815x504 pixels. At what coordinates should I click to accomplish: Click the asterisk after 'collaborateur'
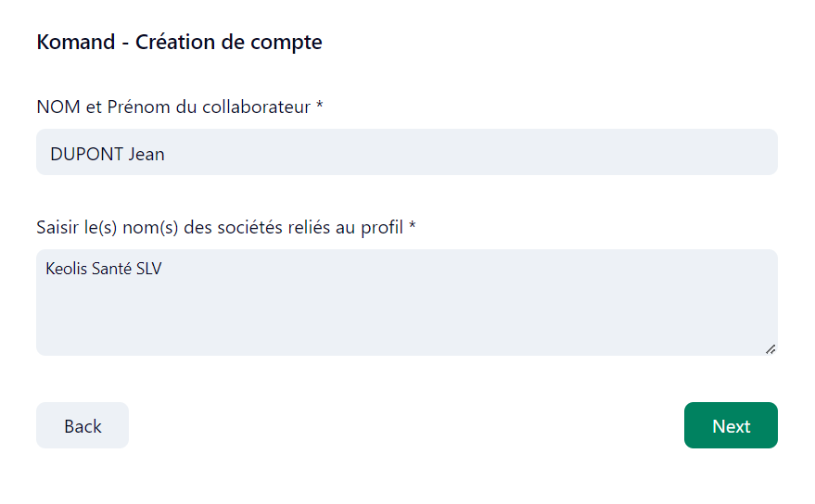319,107
